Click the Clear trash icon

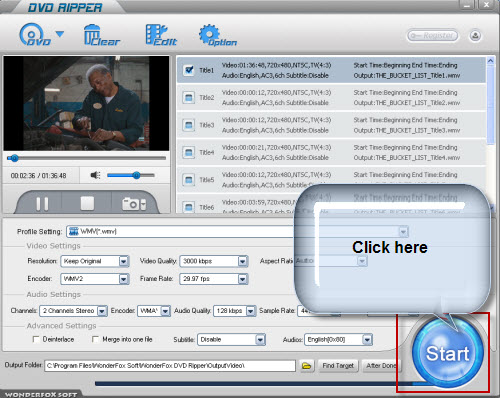tap(102, 35)
